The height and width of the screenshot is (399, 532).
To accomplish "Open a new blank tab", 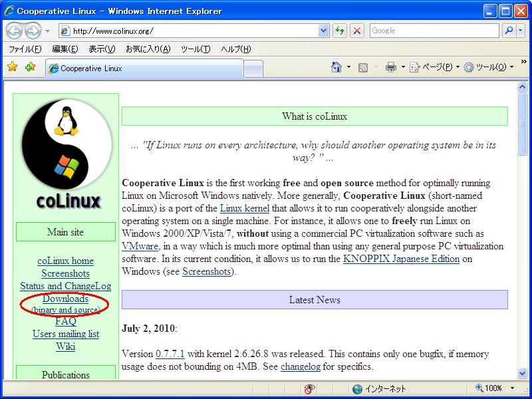I will point(253,69).
